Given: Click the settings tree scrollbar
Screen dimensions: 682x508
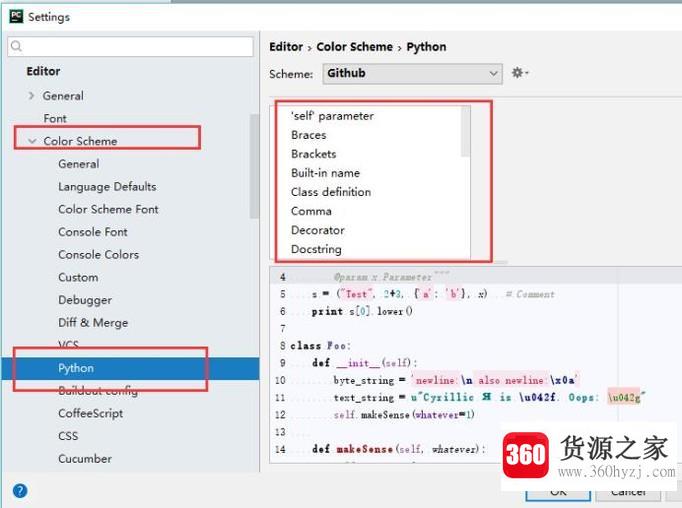Looking at the screenshot, I should point(254,166).
